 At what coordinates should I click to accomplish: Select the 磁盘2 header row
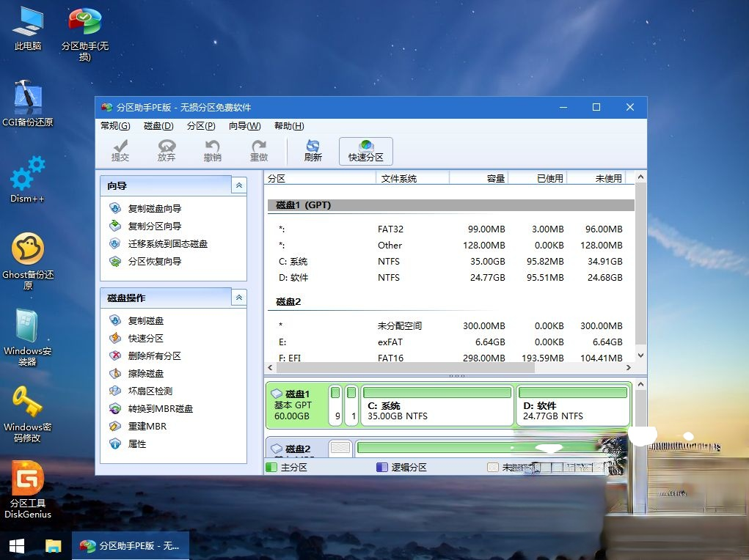pyautogui.click(x=450, y=302)
